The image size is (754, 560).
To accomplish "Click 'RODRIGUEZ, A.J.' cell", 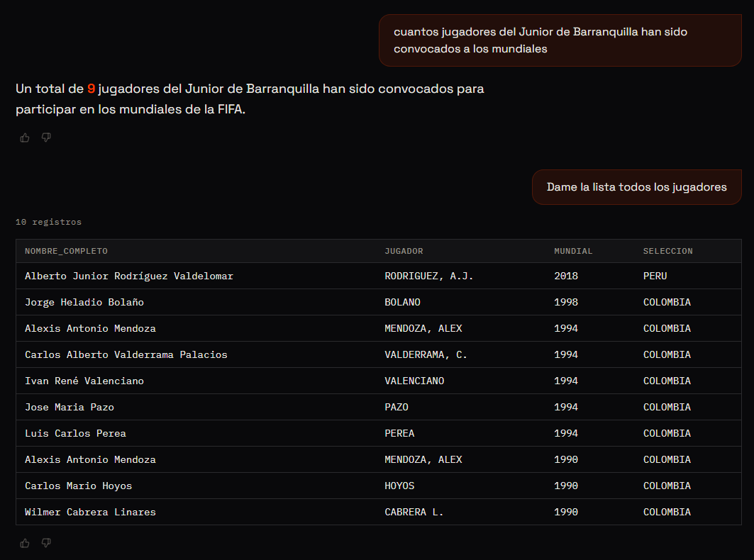I will click(429, 276).
